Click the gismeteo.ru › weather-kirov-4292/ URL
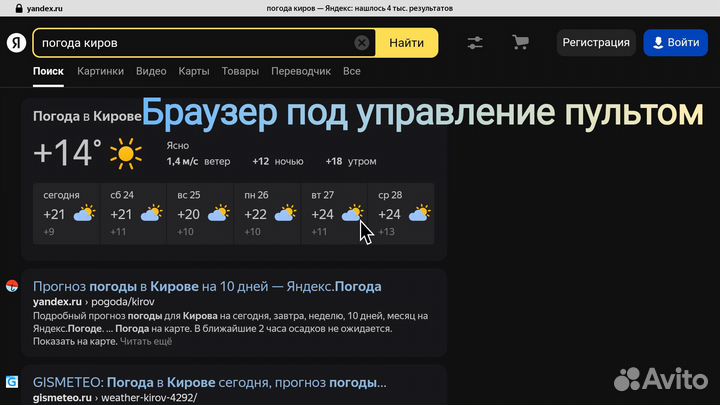The height and width of the screenshot is (405, 720). 115,398
